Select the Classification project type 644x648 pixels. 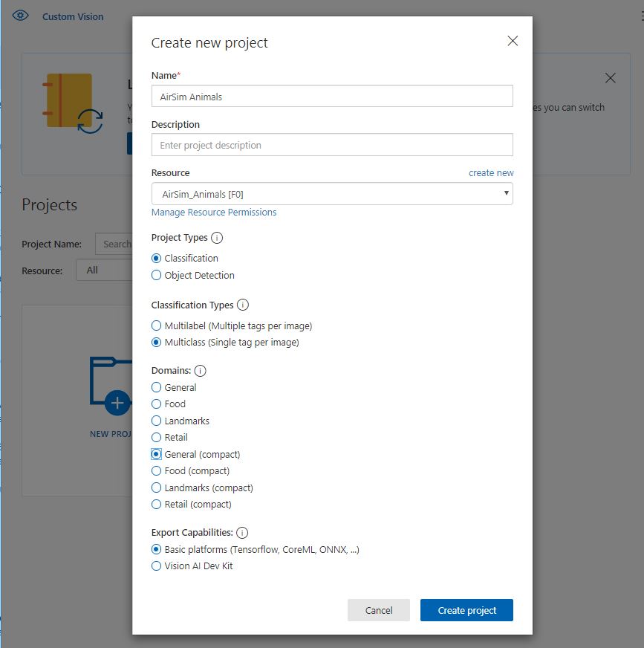tap(156, 259)
